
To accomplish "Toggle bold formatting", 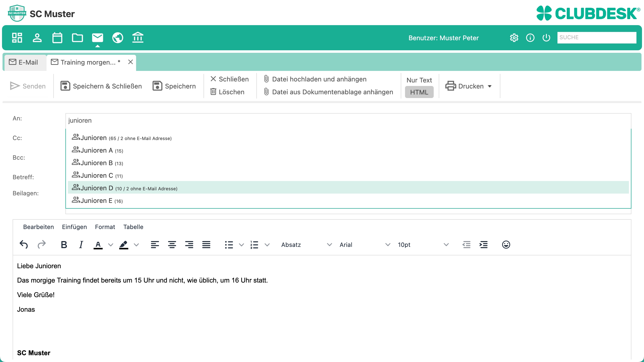I will 64,245.
